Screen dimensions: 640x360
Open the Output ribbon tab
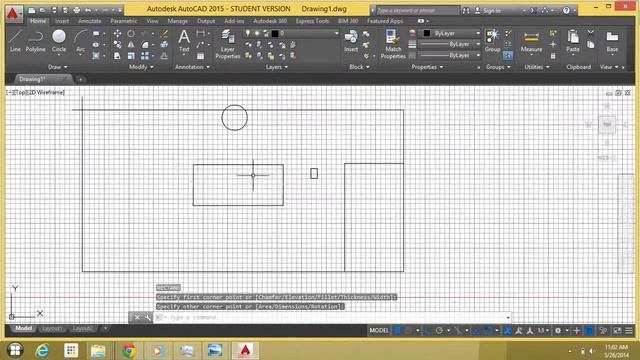pos(206,21)
